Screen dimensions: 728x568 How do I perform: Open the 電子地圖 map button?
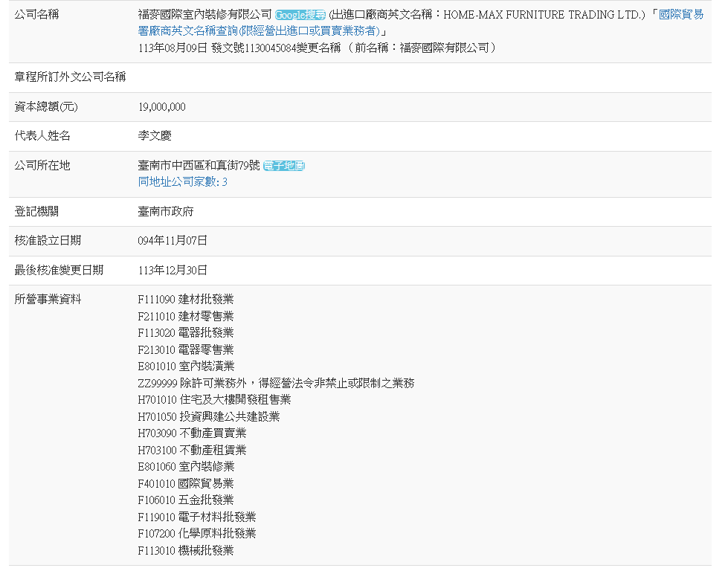point(283,166)
